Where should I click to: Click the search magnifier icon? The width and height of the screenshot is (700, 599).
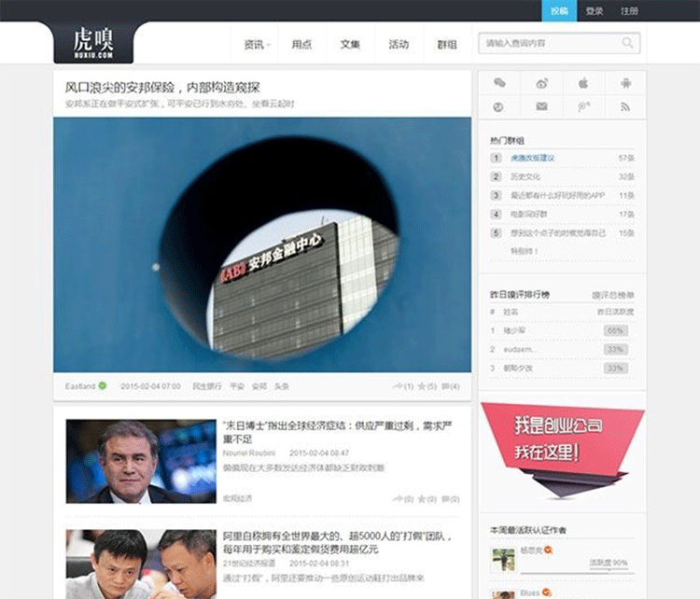(627, 43)
